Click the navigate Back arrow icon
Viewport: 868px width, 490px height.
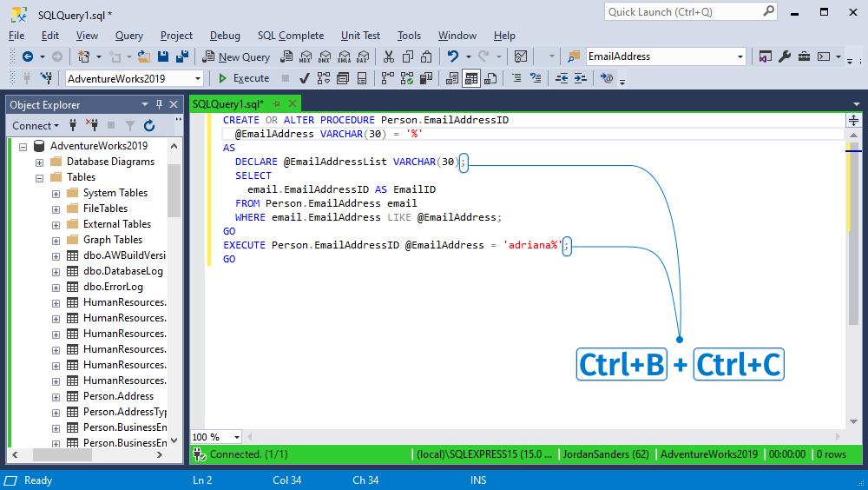coord(27,56)
